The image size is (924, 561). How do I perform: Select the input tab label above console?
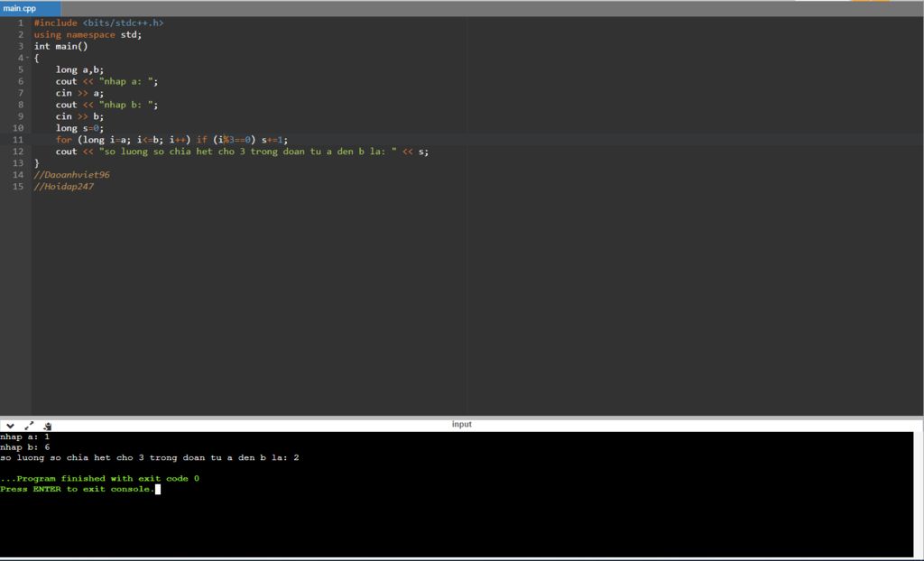[x=461, y=424]
